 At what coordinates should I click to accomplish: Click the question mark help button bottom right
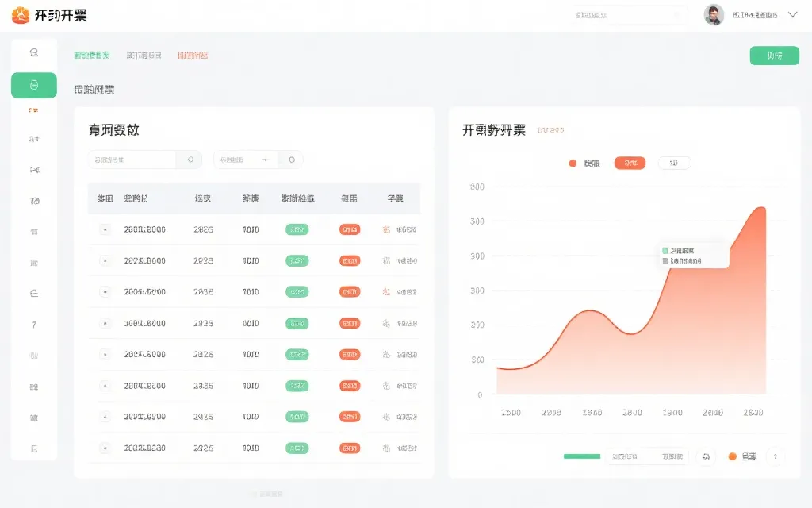coord(775,456)
